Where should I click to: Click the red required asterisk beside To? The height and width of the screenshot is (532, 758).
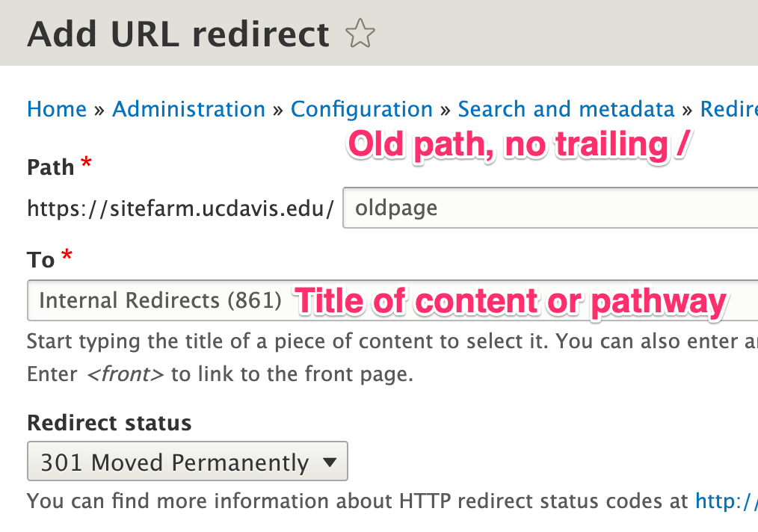point(67,257)
